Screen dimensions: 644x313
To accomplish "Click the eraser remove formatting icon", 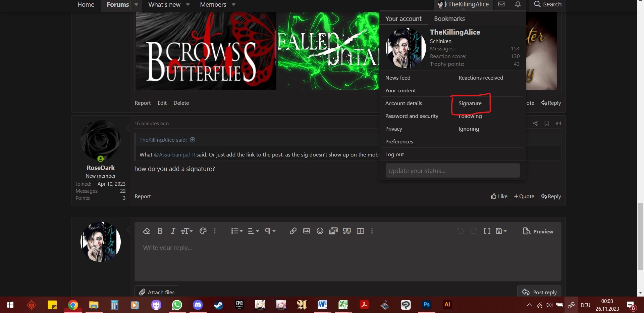I will point(146,231).
